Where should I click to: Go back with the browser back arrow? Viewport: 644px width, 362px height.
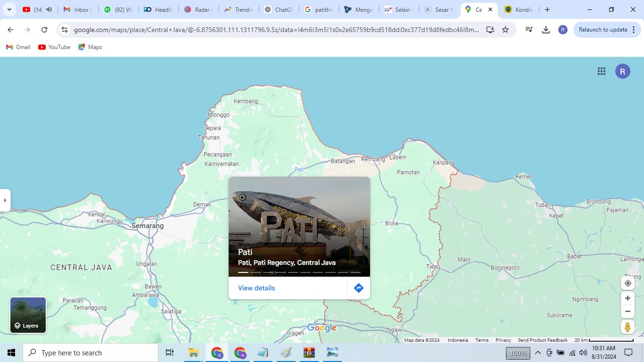pyautogui.click(x=10, y=30)
